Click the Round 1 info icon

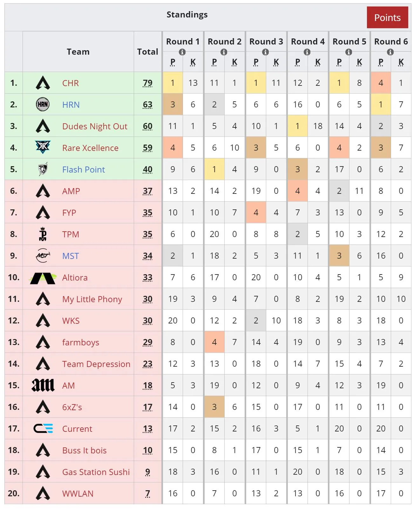tap(182, 52)
